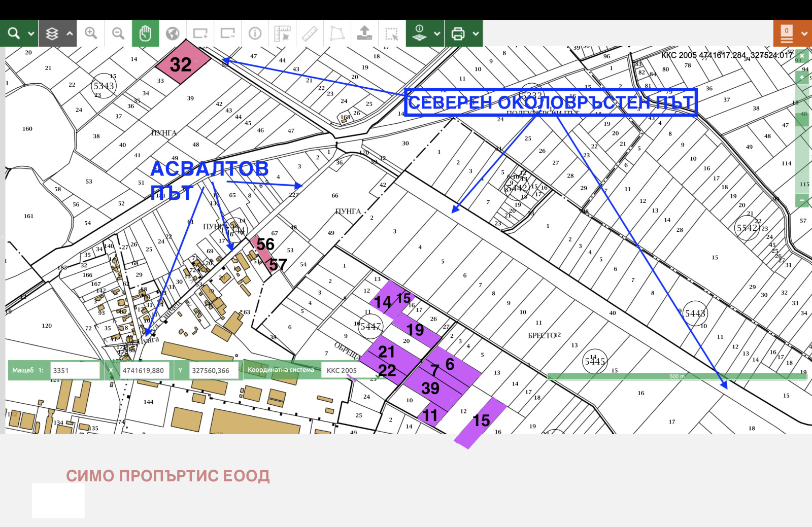Choose the area measurement tool
The width and height of the screenshot is (812, 527).
coord(282,33)
